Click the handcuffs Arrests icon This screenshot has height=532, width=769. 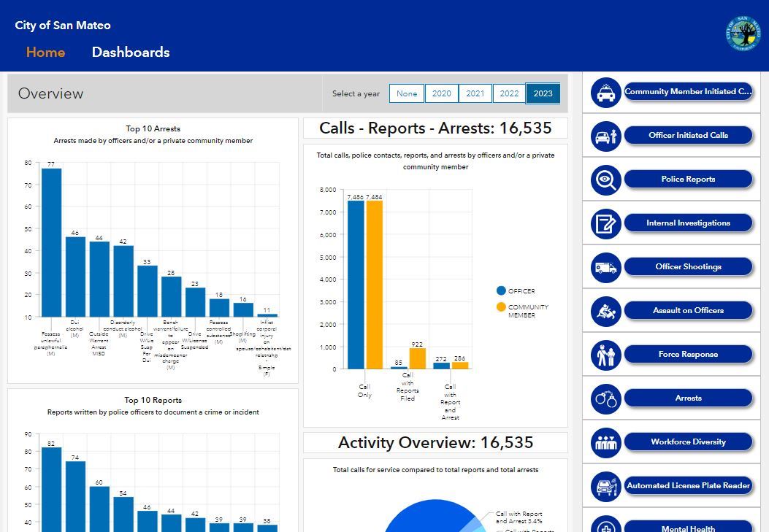[605, 399]
